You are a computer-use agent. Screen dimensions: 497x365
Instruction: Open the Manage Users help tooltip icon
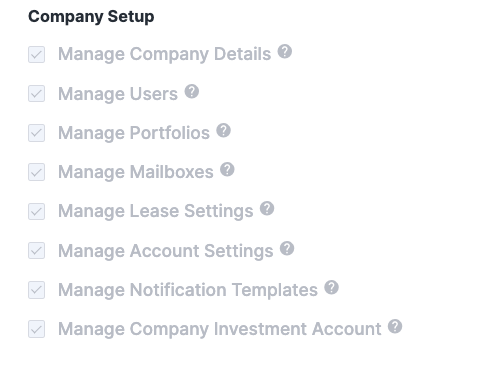tap(192, 91)
